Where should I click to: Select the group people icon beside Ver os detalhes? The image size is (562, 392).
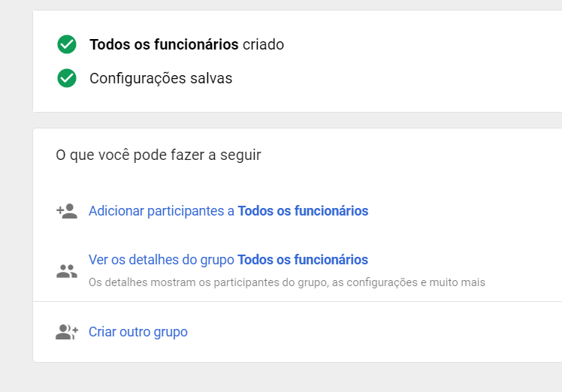tap(67, 271)
